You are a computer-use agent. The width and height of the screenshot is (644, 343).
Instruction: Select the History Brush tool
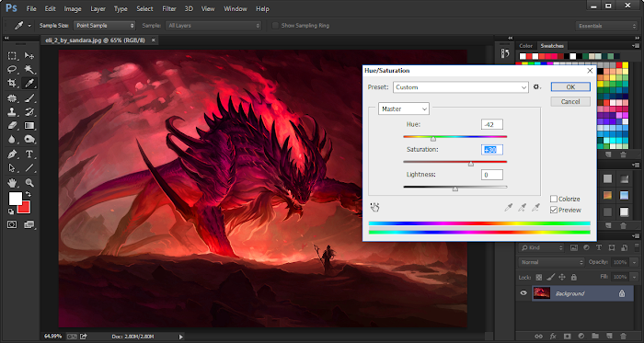point(29,112)
